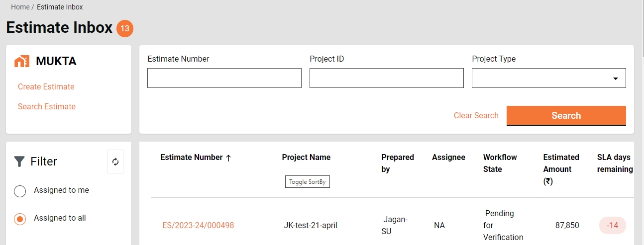Reset filters with the refresh icon
The height and width of the screenshot is (245, 644).
pos(115,162)
